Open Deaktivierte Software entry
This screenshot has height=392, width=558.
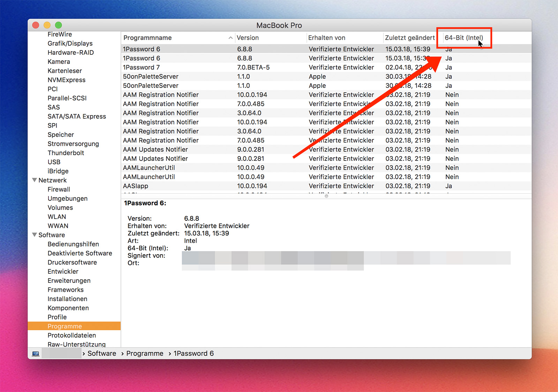pyautogui.click(x=80, y=253)
